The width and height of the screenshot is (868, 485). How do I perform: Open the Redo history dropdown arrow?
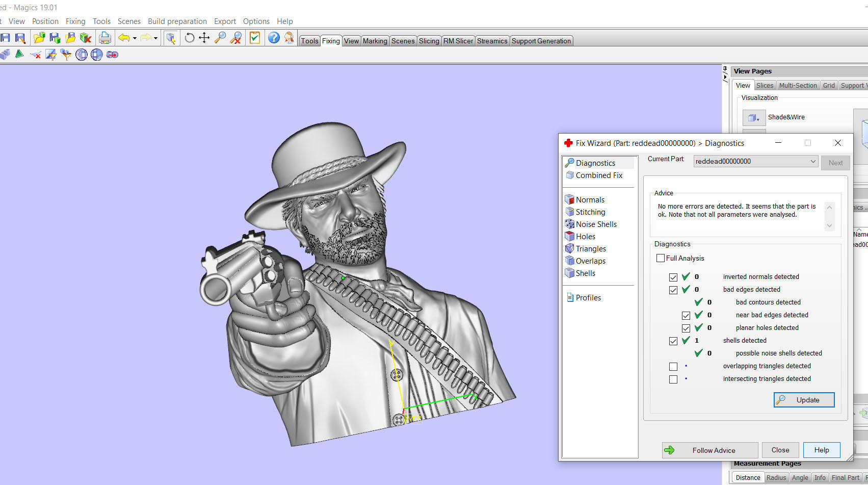155,38
